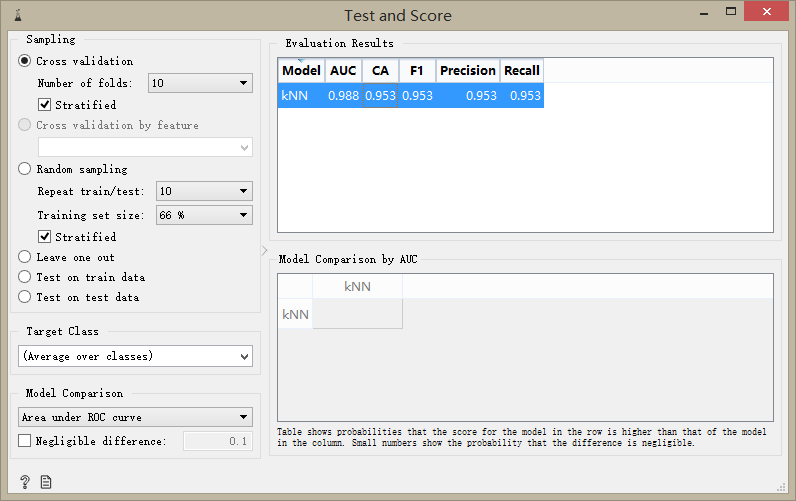
Task: Click the Orange app icon in title bar
Action: (18, 15)
